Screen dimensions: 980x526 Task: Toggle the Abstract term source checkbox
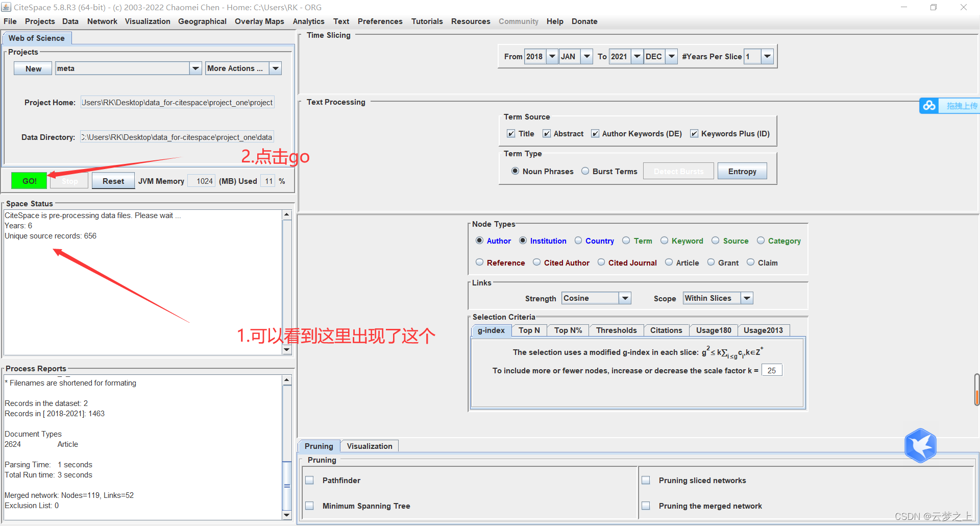547,134
